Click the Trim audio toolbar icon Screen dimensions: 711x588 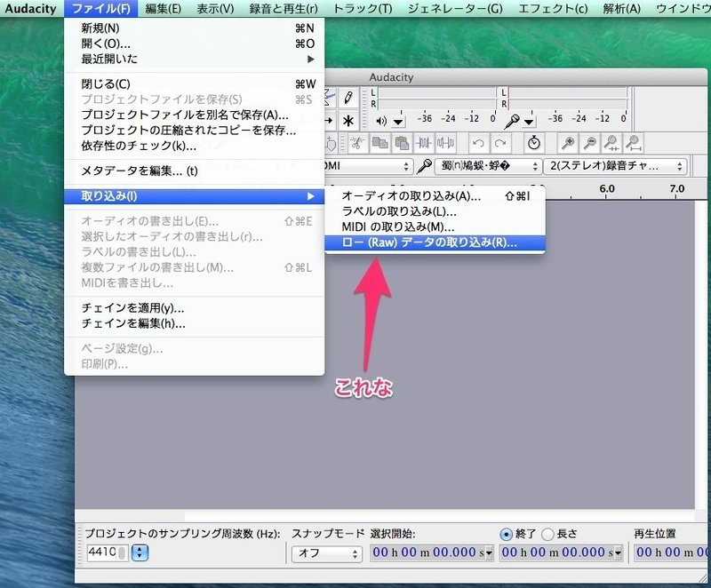point(424,144)
